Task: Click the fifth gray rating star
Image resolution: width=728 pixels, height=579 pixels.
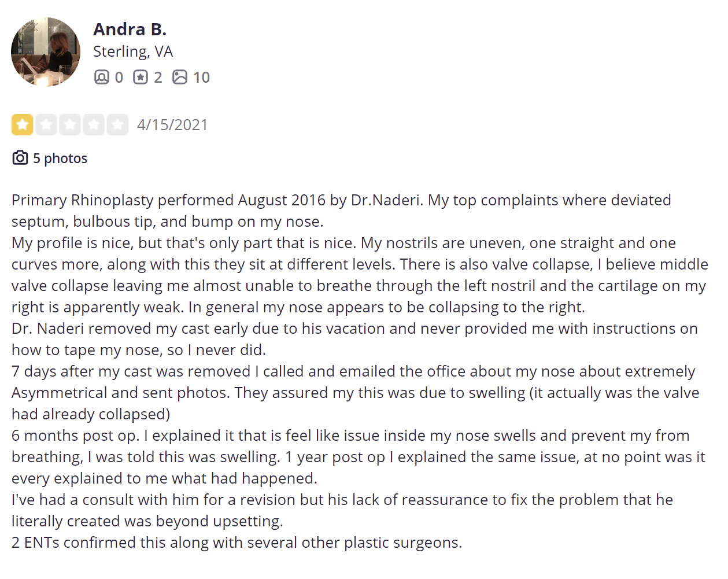Action: tap(117, 124)
